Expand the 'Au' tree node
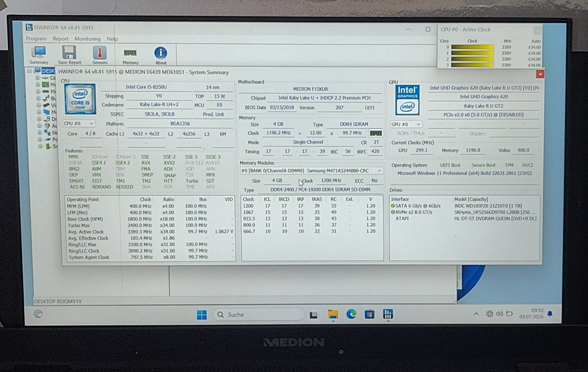This screenshot has height=372, width=588. (x=39, y=126)
